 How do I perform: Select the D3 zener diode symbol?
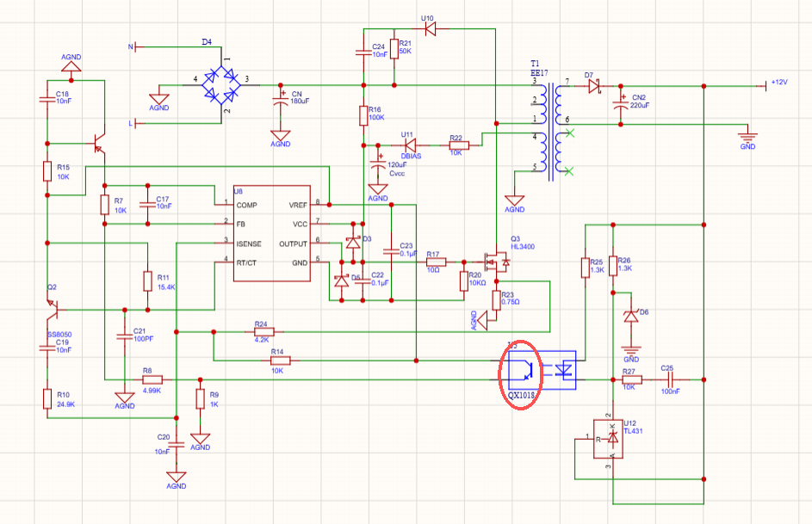353,242
